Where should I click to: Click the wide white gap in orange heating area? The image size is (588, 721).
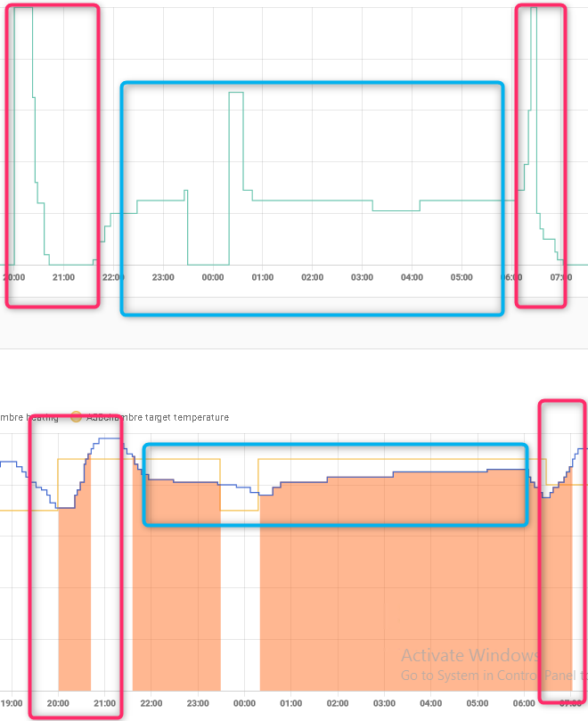pyautogui.click(x=240, y=606)
